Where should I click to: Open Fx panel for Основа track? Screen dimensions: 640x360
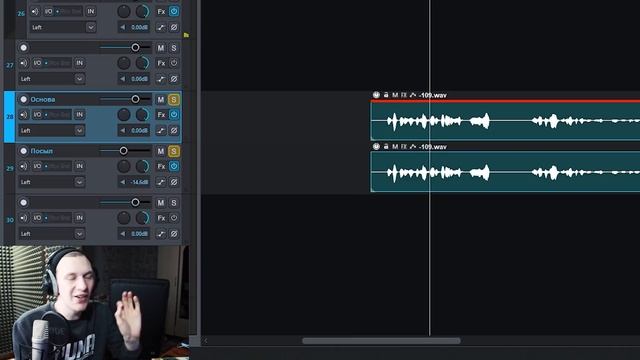coord(161,115)
